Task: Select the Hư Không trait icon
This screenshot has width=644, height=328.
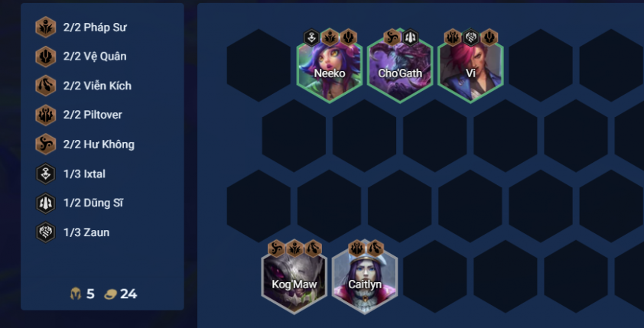Action: (x=46, y=144)
